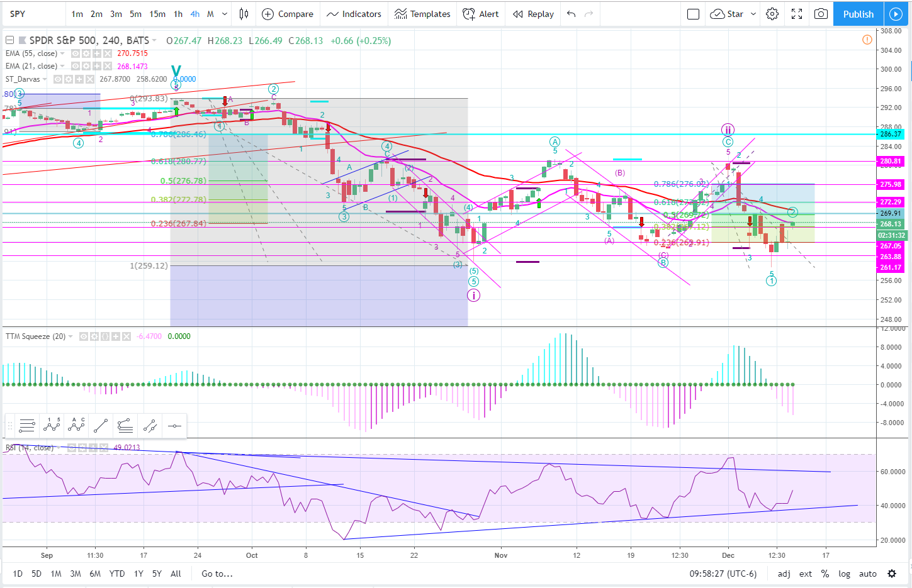
Task: Open the candlestick chart style selector
Action: [244, 14]
